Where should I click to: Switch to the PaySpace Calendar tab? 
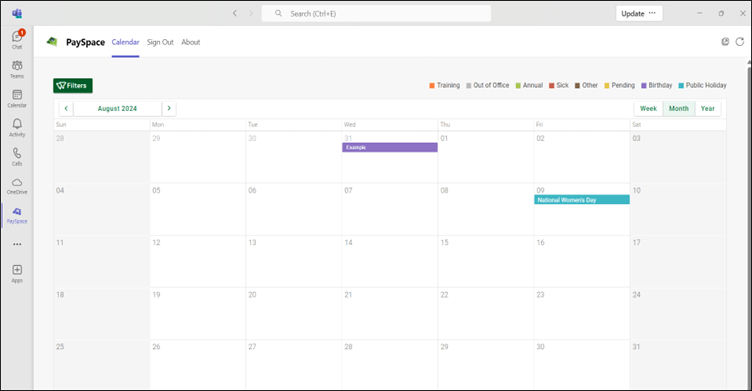point(125,42)
